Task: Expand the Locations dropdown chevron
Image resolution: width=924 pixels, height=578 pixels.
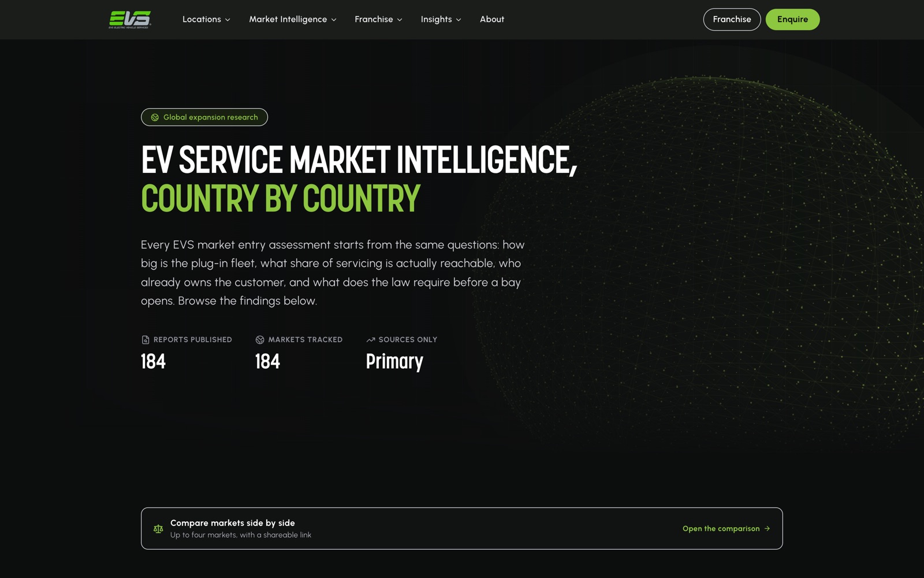Action: coord(228,20)
